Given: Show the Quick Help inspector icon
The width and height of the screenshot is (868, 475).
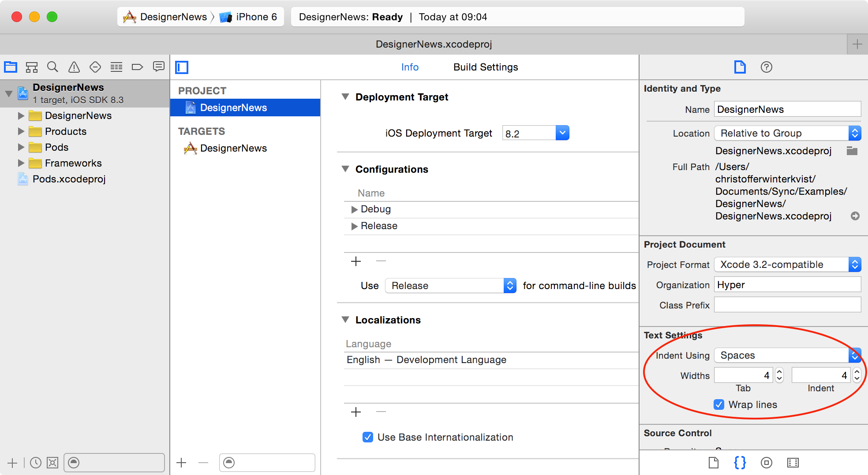Looking at the screenshot, I should (767, 67).
